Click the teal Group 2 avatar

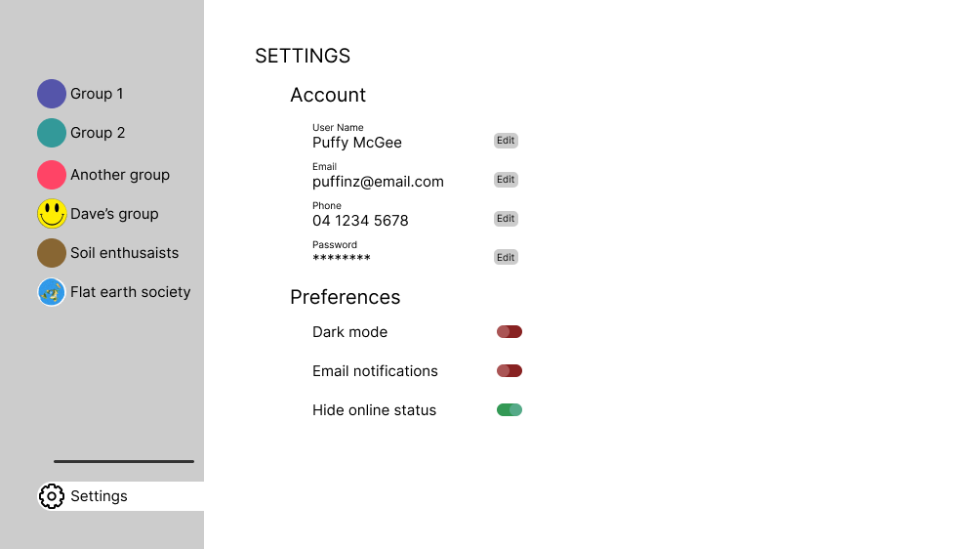tap(52, 133)
